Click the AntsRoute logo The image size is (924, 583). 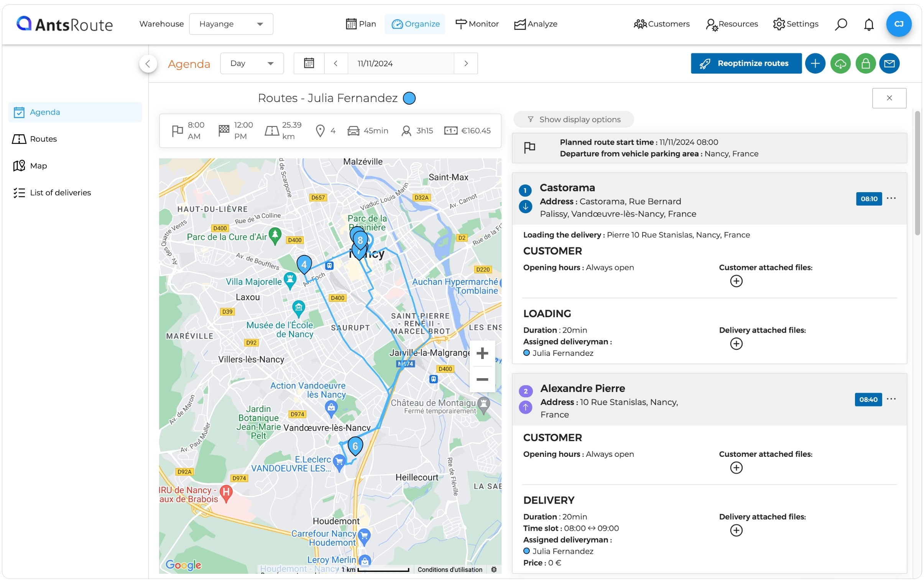pyautogui.click(x=64, y=24)
